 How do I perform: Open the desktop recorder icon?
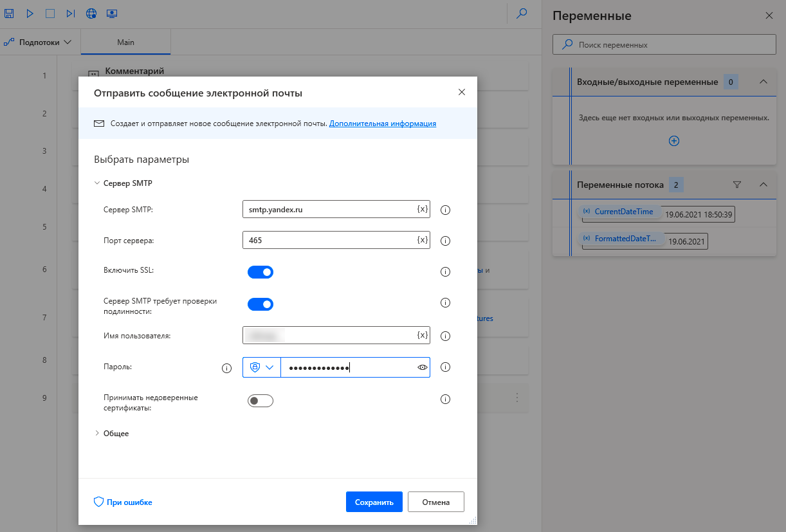click(112, 13)
